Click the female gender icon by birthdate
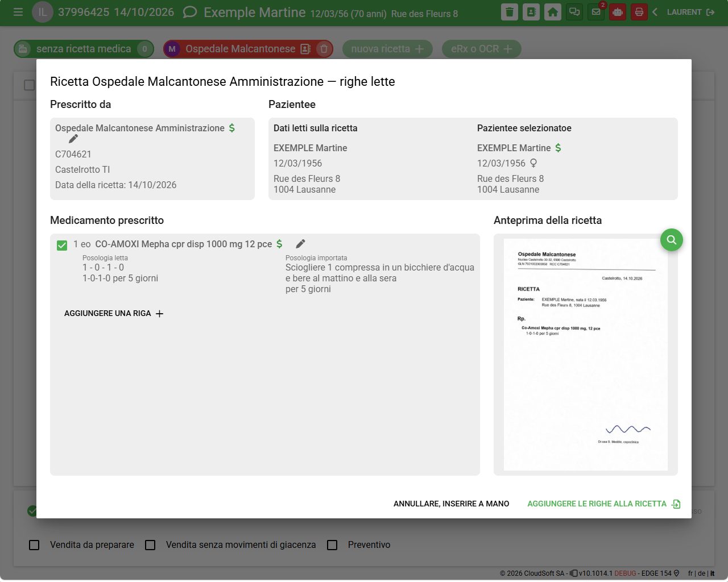This screenshot has height=582, width=728. [533, 163]
